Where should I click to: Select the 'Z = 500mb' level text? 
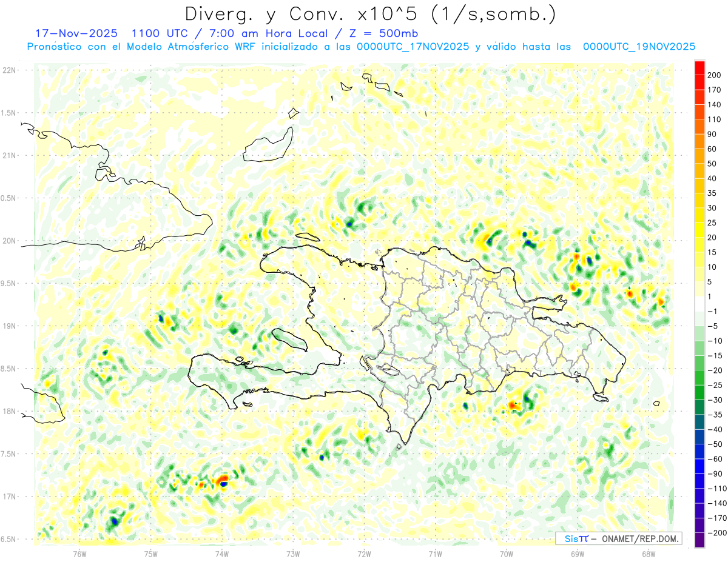384,33
